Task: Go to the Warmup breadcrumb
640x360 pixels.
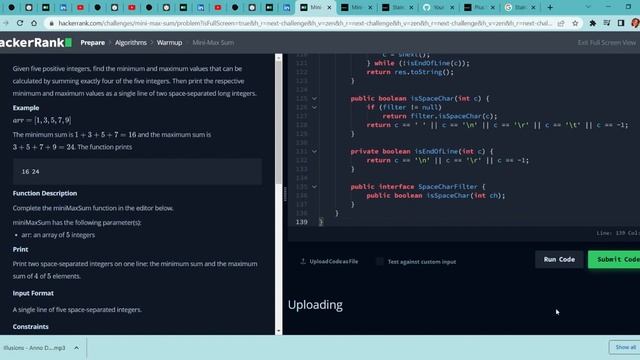Action: tap(169, 42)
